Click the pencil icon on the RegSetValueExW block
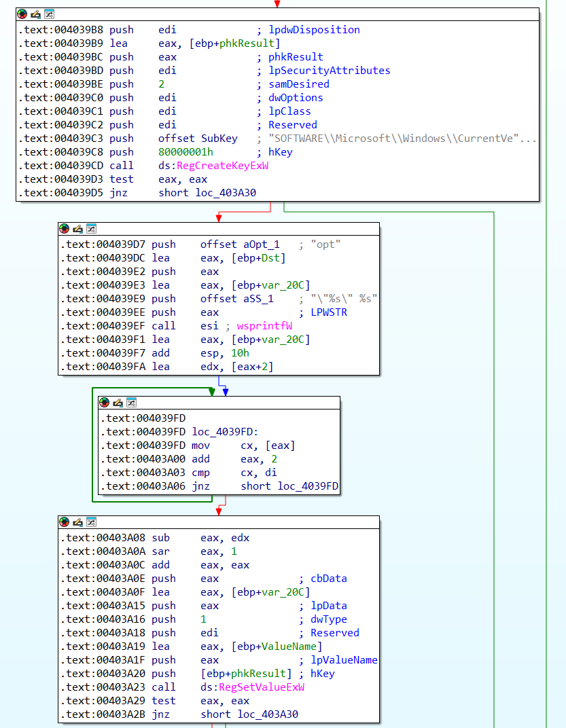566x728 pixels. pos(77,522)
